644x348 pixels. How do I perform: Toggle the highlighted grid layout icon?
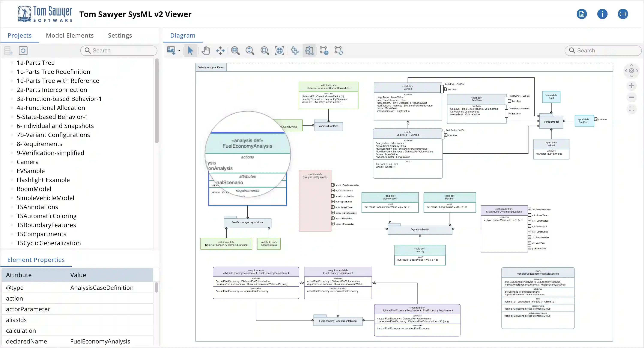tap(309, 51)
